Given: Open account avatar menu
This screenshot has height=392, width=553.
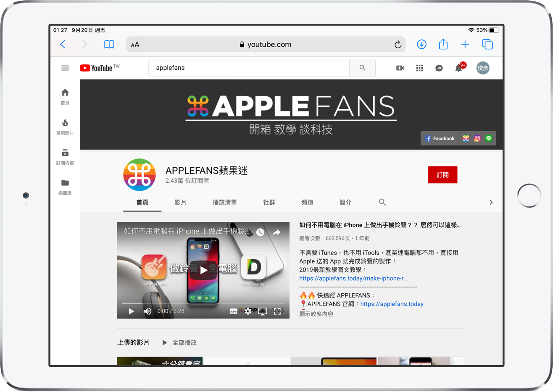Looking at the screenshot, I should point(483,68).
